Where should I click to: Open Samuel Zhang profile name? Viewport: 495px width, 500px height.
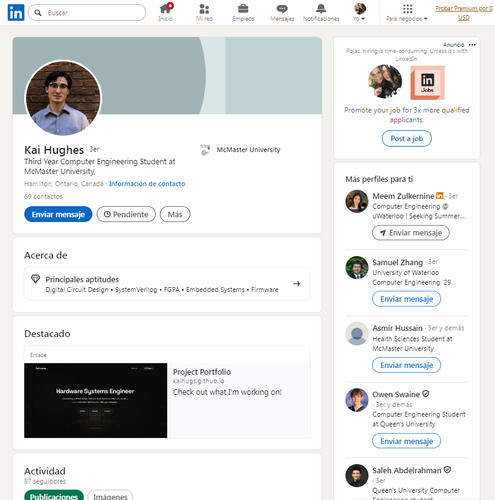pyautogui.click(x=397, y=262)
